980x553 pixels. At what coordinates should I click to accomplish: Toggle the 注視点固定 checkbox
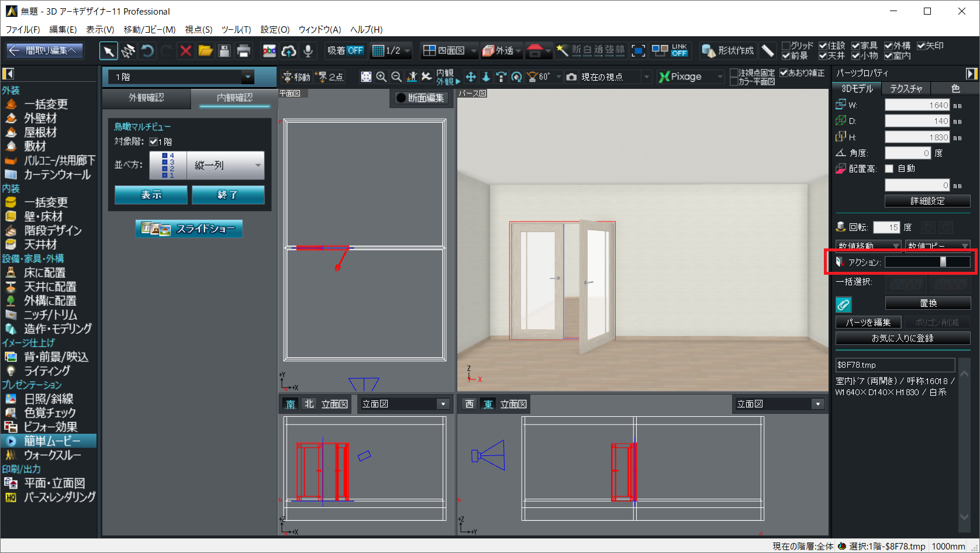(734, 73)
